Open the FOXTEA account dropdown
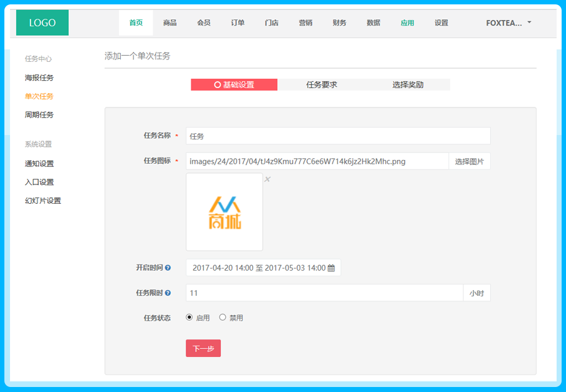This screenshot has height=392, width=566. (x=508, y=23)
